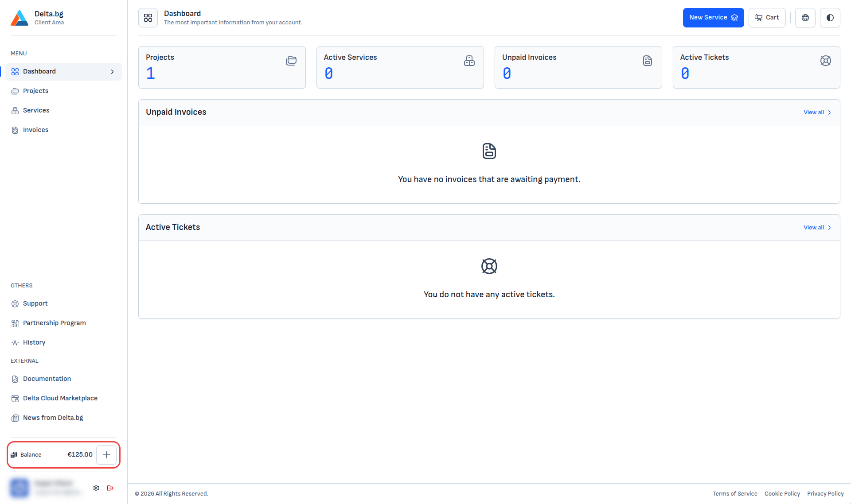Click the red logout icon
This screenshot has width=851, height=504.
point(110,488)
